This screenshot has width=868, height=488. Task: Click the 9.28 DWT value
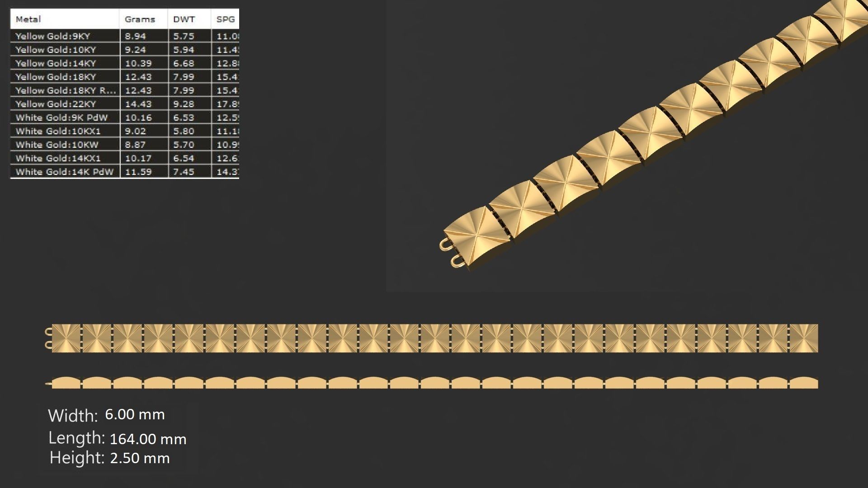tap(184, 104)
